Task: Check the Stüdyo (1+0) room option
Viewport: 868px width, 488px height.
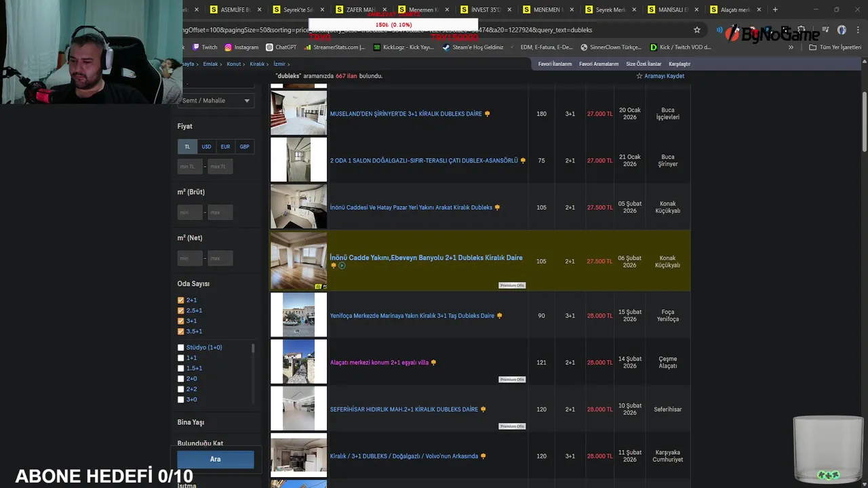Action: click(x=181, y=348)
